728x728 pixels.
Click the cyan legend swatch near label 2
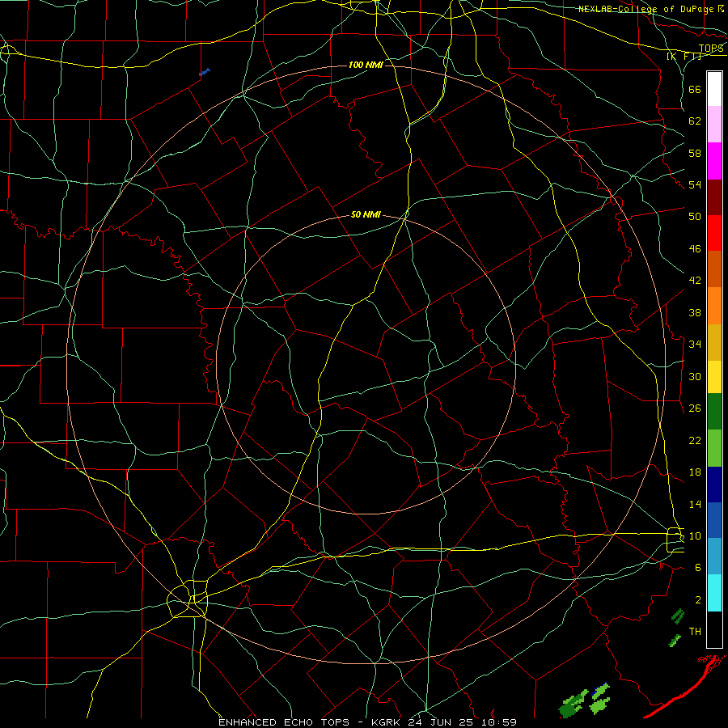pyautogui.click(x=714, y=593)
